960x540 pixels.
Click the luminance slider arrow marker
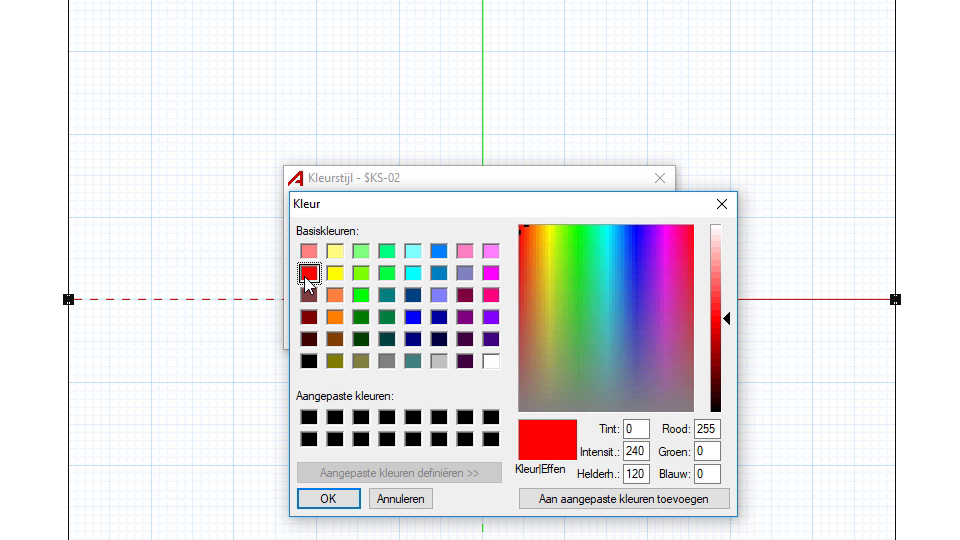[x=727, y=318]
